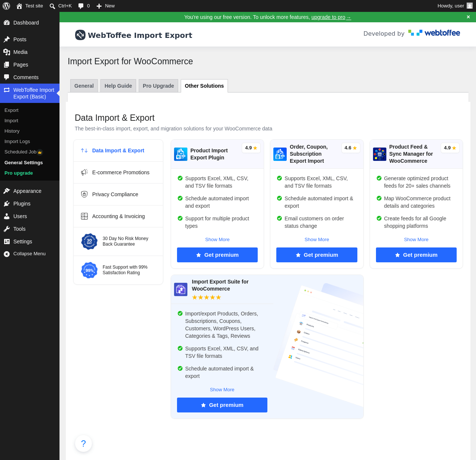Select Accounting & Invoicing category
This screenshot has height=460, width=476.
118,216
